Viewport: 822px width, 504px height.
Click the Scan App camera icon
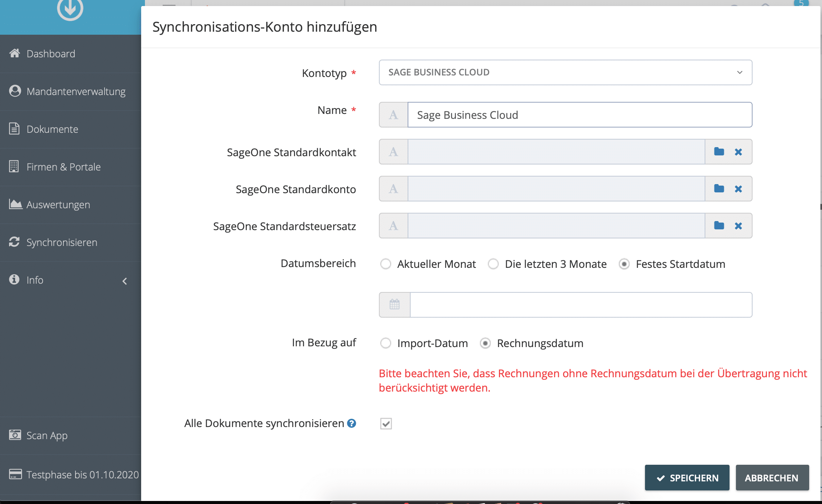tap(15, 435)
